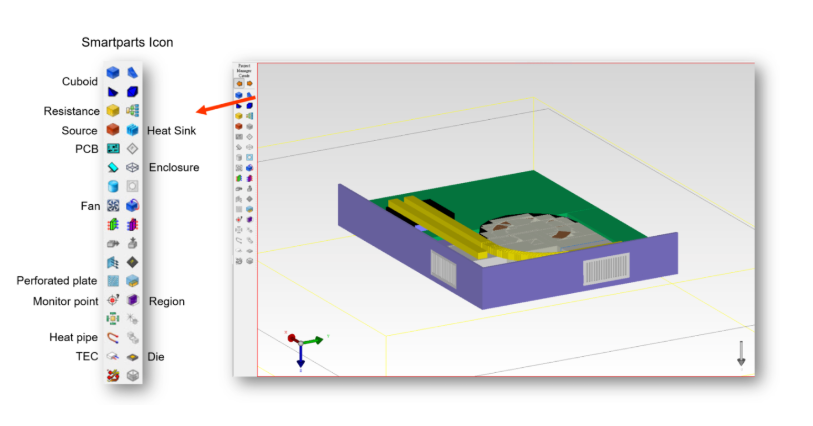The width and height of the screenshot is (813, 426).
Task: Choose the blue-and-yellow cube icon beside Perforated plate
Action: [x=132, y=281]
